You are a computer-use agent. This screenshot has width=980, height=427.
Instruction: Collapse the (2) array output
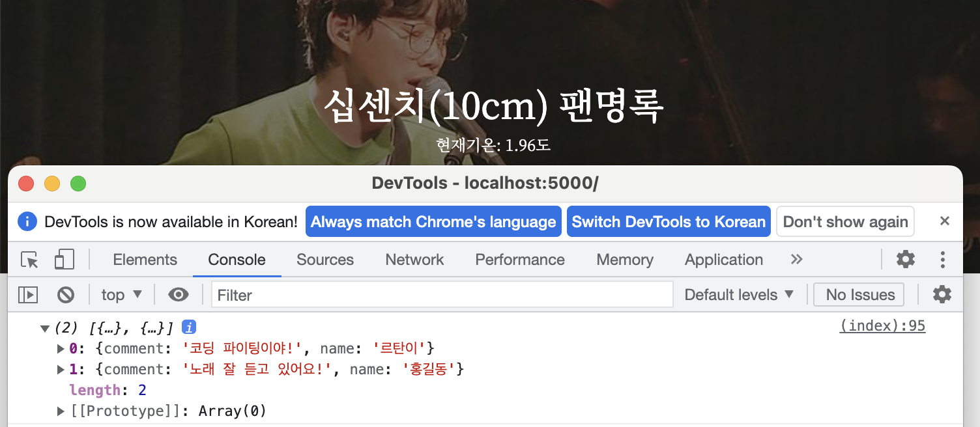[44, 328]
